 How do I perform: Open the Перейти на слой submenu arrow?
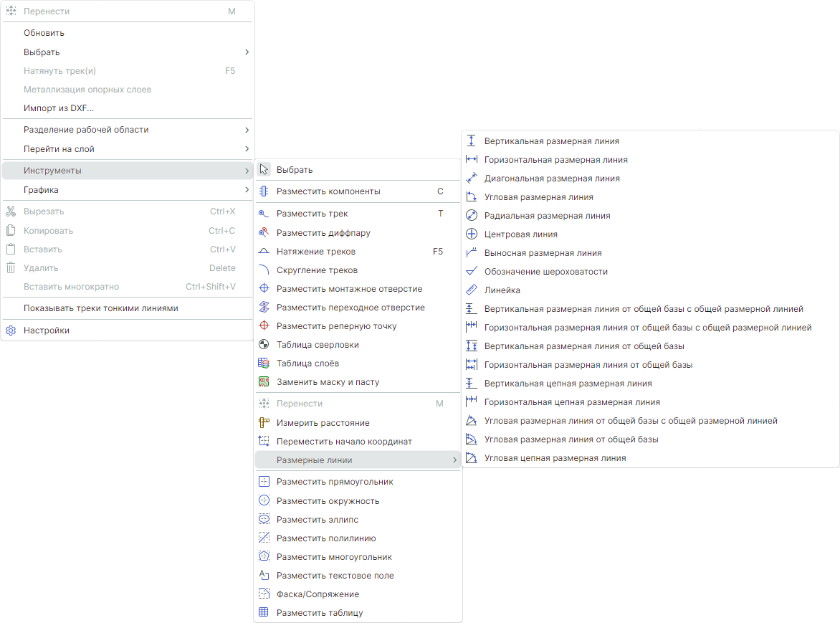point(247,149)
